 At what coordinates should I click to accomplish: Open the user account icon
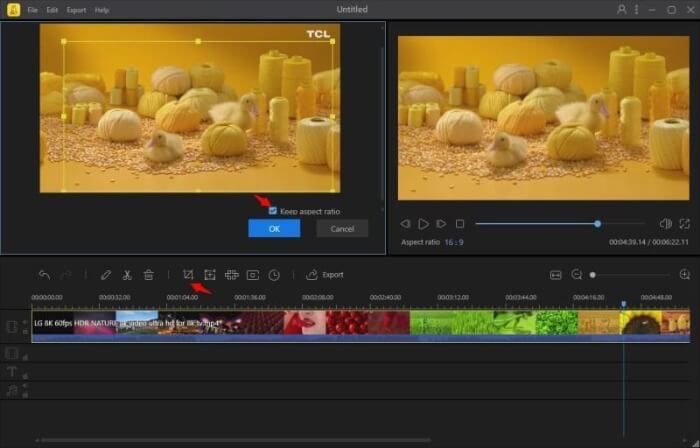click(622, 9)
